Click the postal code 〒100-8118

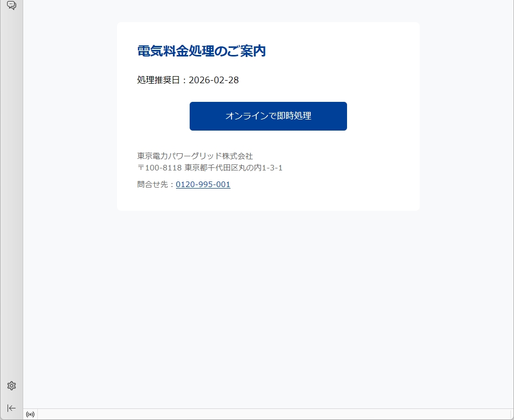click(x=159, y=168)
